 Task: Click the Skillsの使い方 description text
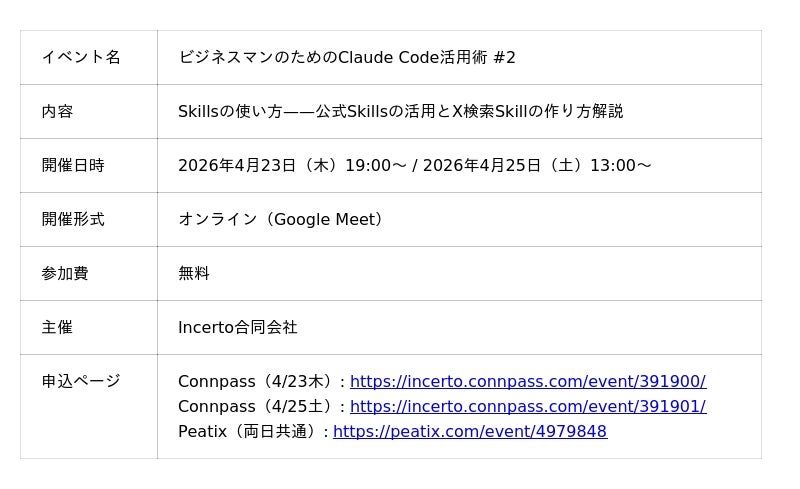click(400, 111)
